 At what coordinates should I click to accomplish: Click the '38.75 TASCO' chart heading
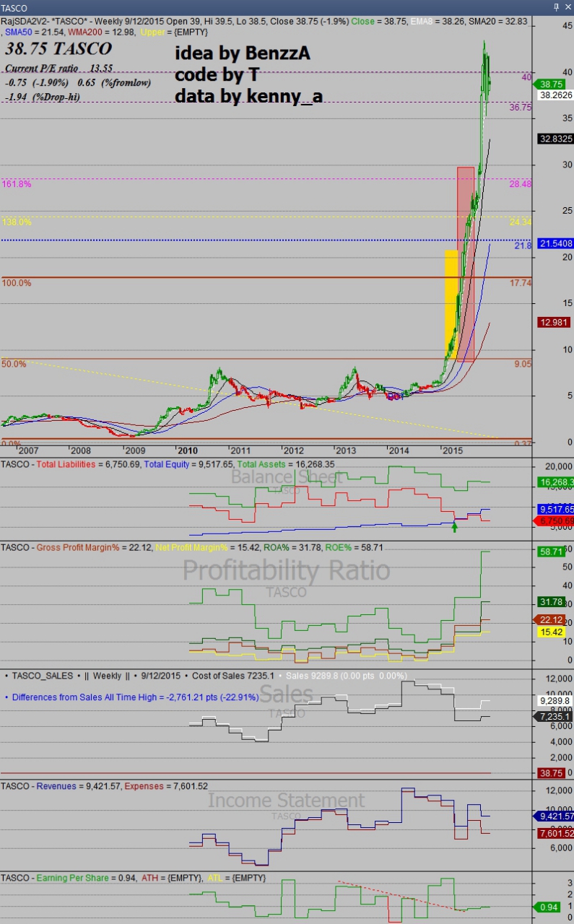[x=58, y=49]
